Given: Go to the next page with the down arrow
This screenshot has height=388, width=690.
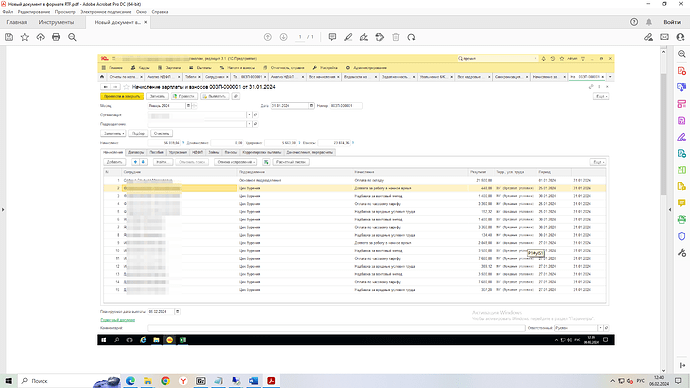Looking at the screenshot, I should click(x=283, y=37).
